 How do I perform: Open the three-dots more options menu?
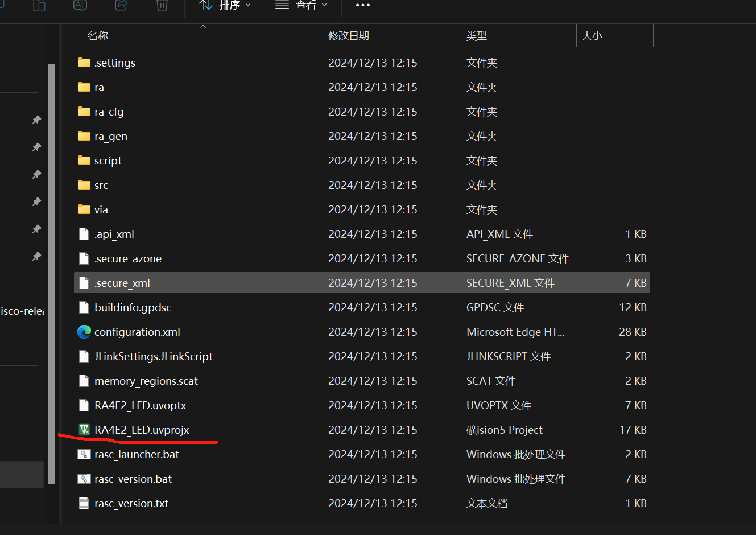362,5
